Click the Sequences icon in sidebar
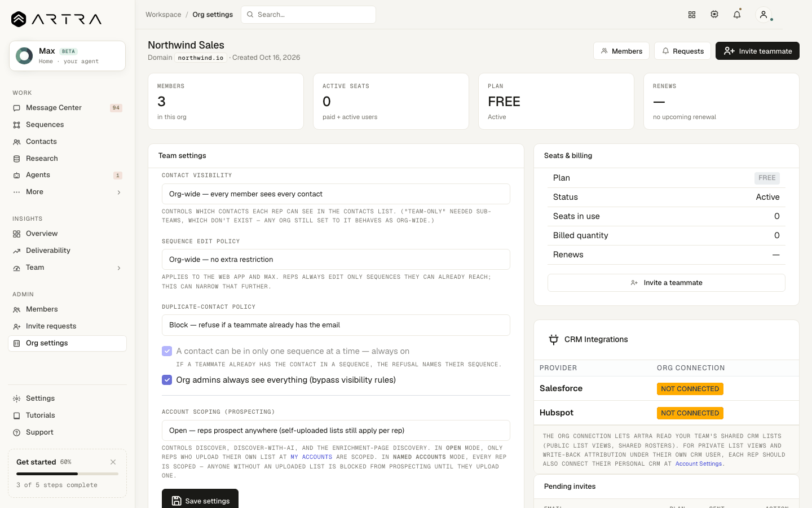The width and height of the screenshot is (812, 508). [x=17, y=125]
